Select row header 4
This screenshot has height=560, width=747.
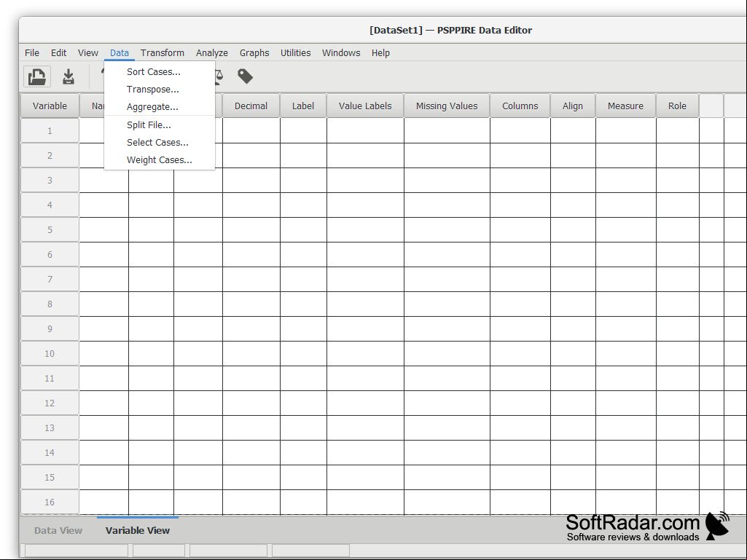click(x=50, y=205)
